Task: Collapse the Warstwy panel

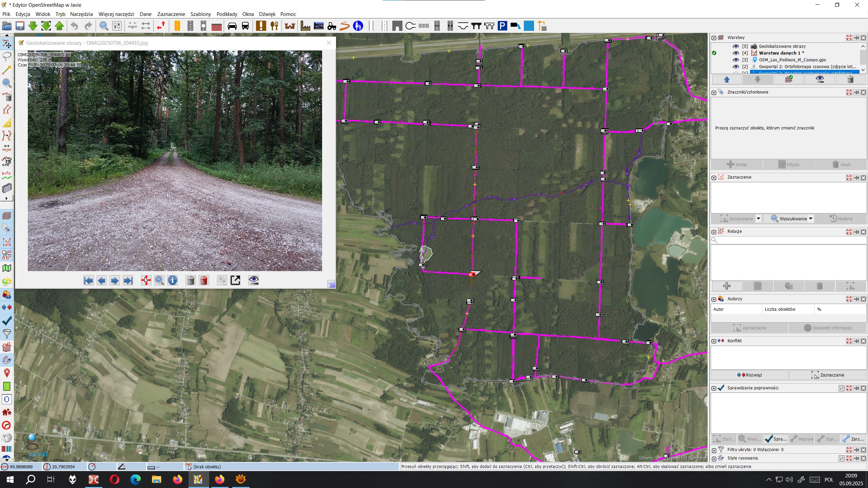Action: coord(714,38)
